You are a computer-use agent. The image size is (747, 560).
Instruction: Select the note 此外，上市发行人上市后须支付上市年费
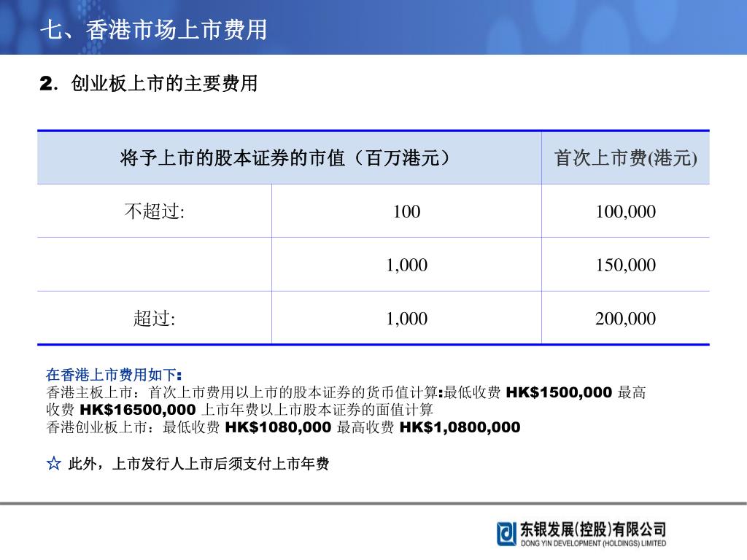click(x=198, y=463)
